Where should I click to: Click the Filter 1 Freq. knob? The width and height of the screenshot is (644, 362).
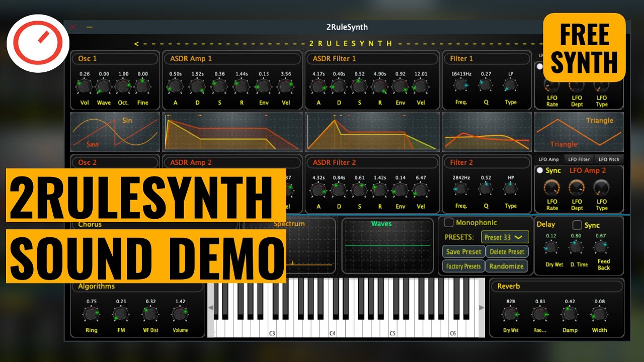pos(461,86)
